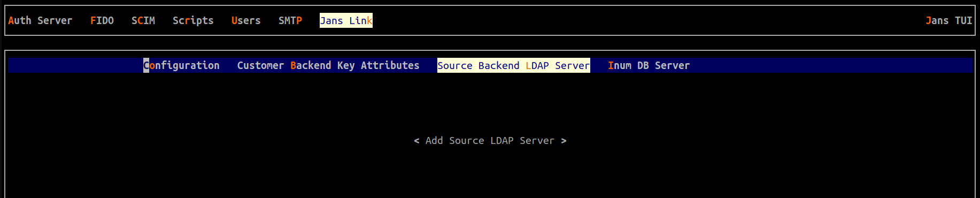
Task: Switch to the Configuration sub-tab
Action: click(x=181, y=65)
